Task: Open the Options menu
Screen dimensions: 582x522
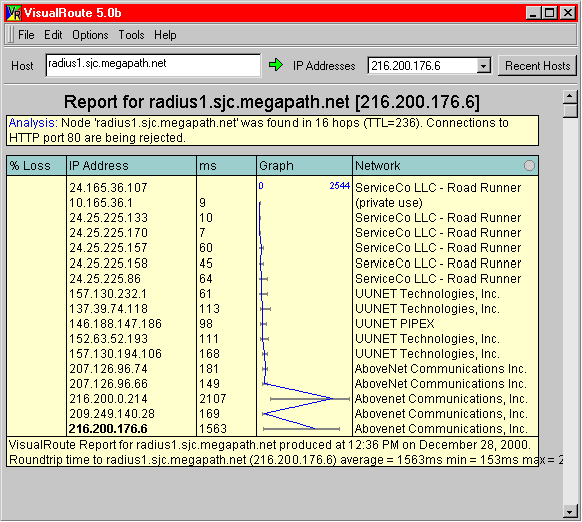Action: pyautogui.click(x=90, y=35)
